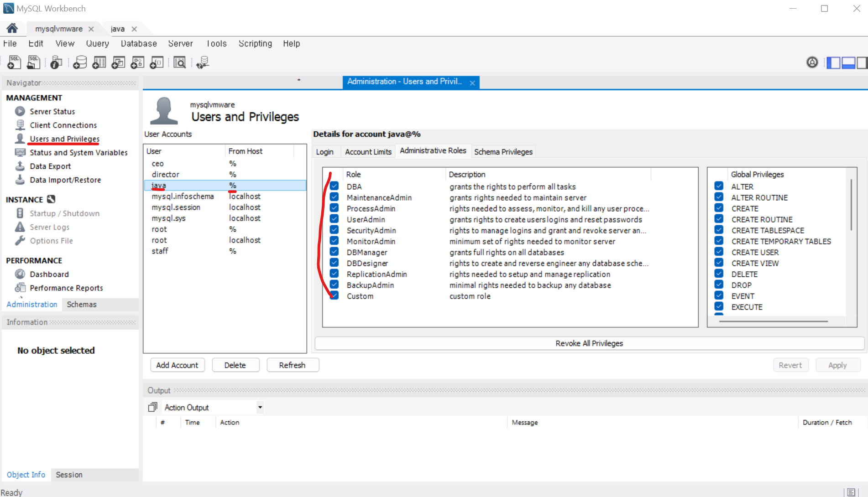The image size is (868, 497).
Task: Switch to the Schemas navigator tab
Action: click(82, 304)
